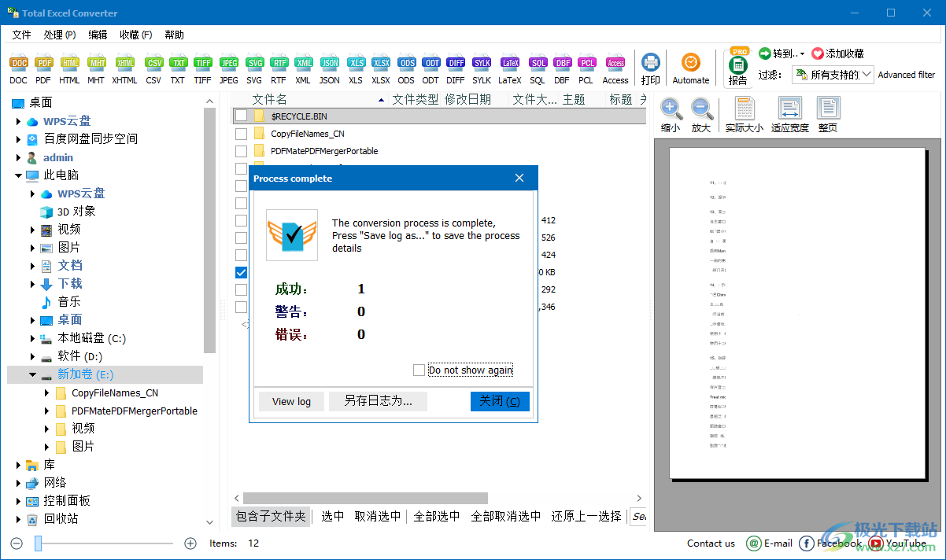Uncheck the ticked file checkbox
This screenshot has height=560, width=946.
[x=241, y=273]
